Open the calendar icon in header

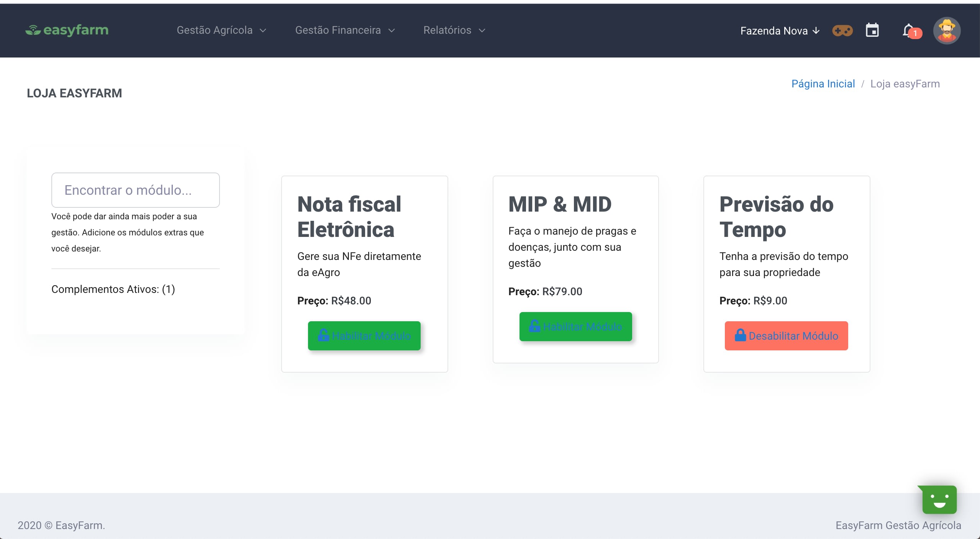click(x=872, y=30)
